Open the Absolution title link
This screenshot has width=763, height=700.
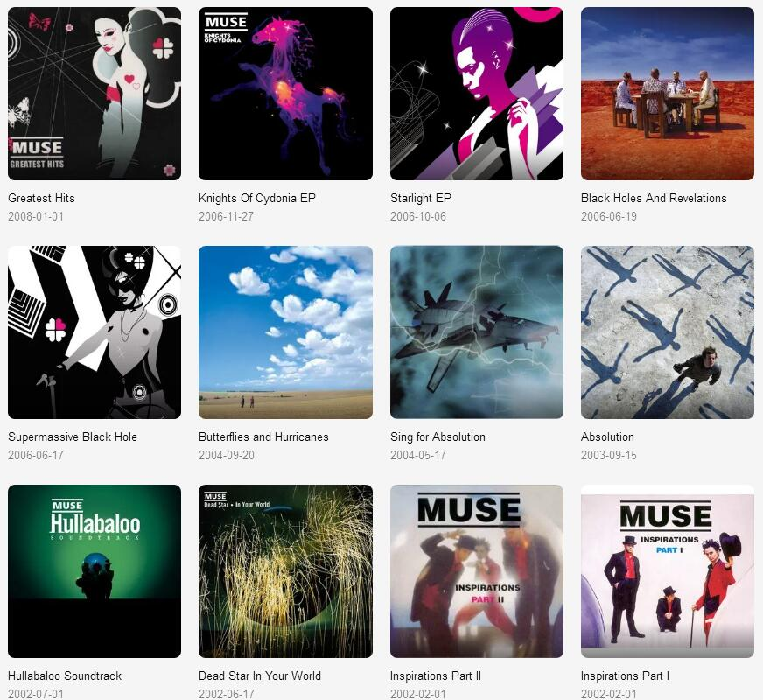point(607,437)
